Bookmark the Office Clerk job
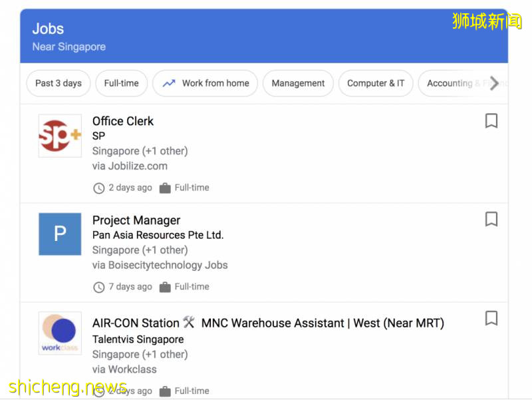Viewport: 532px width, 400px height. coord(491,120)
